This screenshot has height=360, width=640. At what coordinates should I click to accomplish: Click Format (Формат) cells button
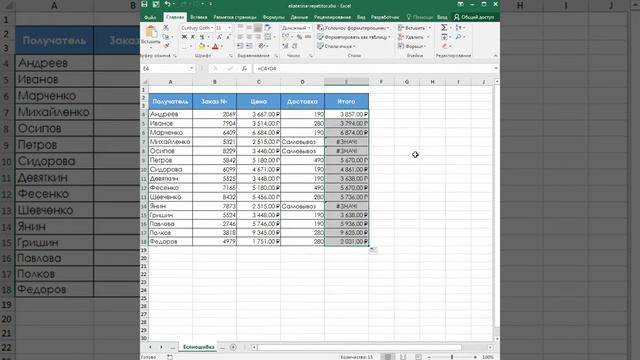[x=412, y=46]
